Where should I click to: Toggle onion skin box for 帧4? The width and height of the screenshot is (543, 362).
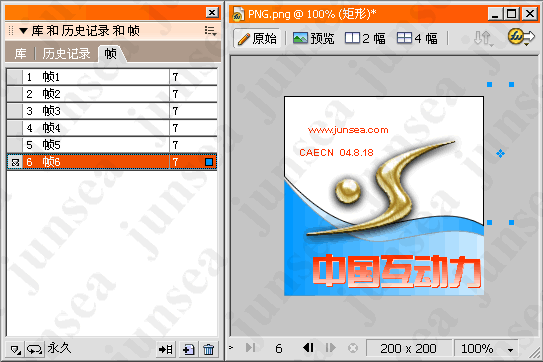tap(15, 128)
